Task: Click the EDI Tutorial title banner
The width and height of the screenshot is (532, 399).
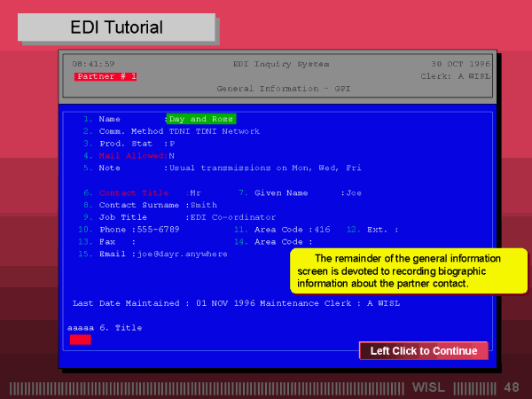Action: [x=116, y=28]
